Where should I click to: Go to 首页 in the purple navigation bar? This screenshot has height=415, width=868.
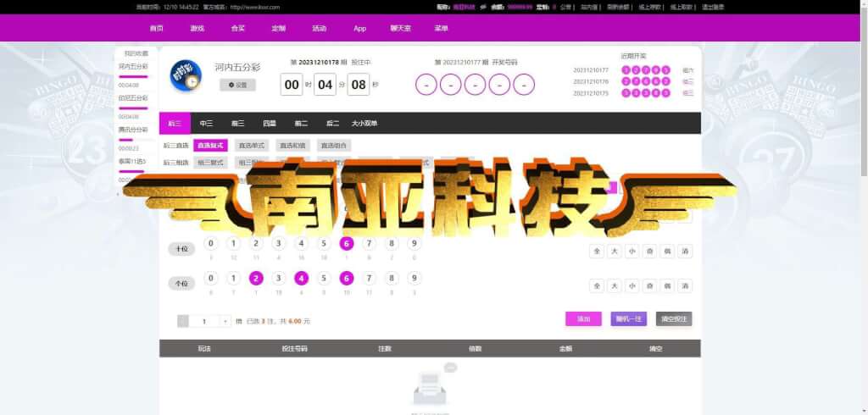[x=157, y=28]
